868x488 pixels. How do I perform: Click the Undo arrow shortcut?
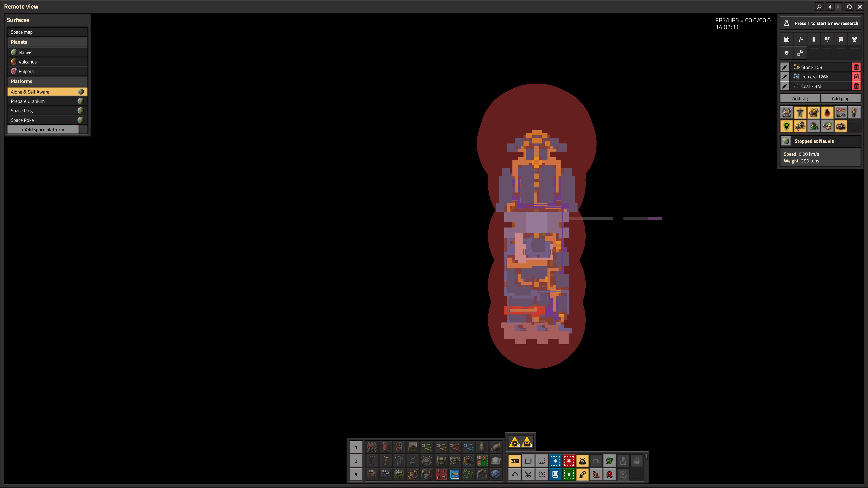[x=514, y=474]
